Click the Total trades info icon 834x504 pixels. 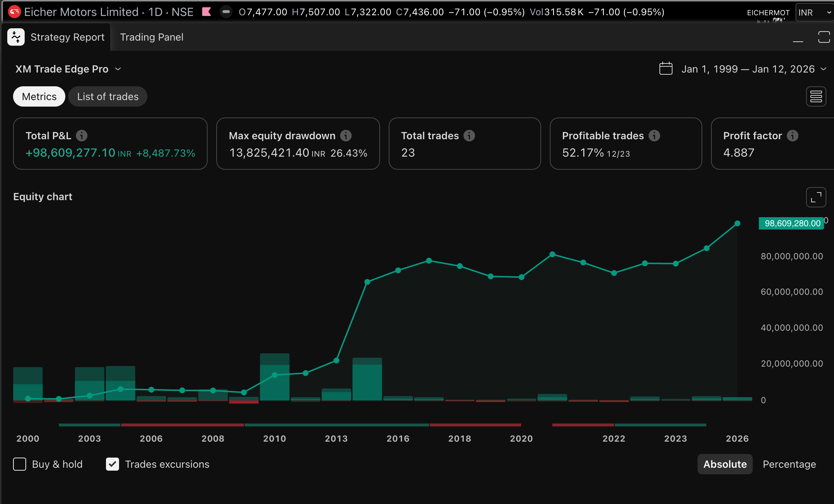(469, 136)
